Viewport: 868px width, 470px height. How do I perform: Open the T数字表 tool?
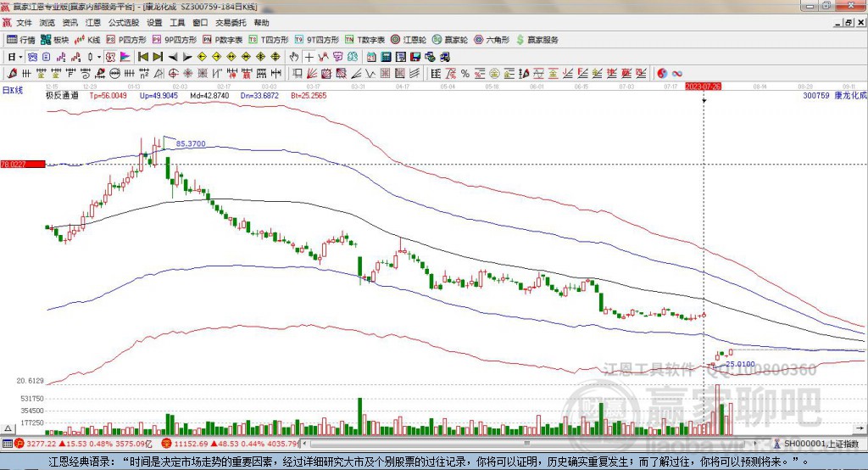tap(364, 40)
